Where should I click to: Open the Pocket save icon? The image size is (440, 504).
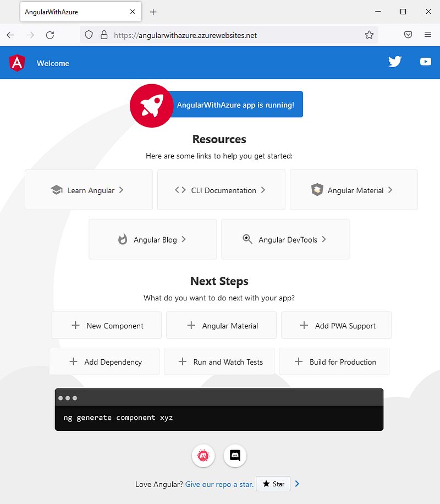pyautogui.click(x=408, y=35)
